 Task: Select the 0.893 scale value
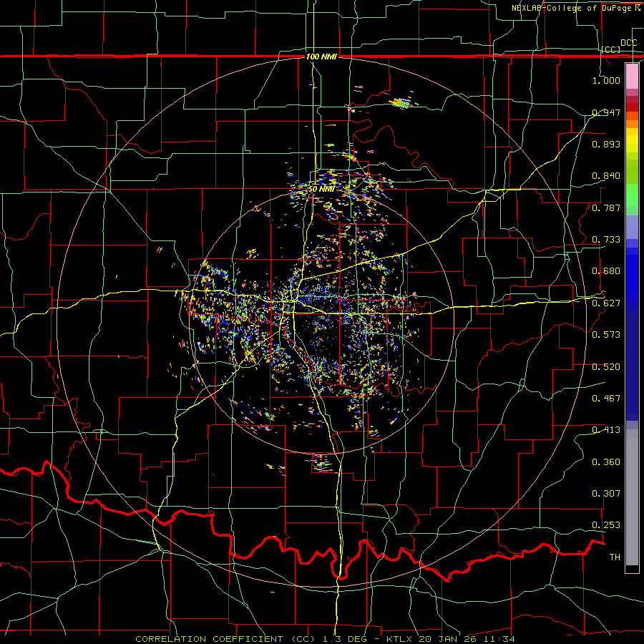click(x=606, y=144)
